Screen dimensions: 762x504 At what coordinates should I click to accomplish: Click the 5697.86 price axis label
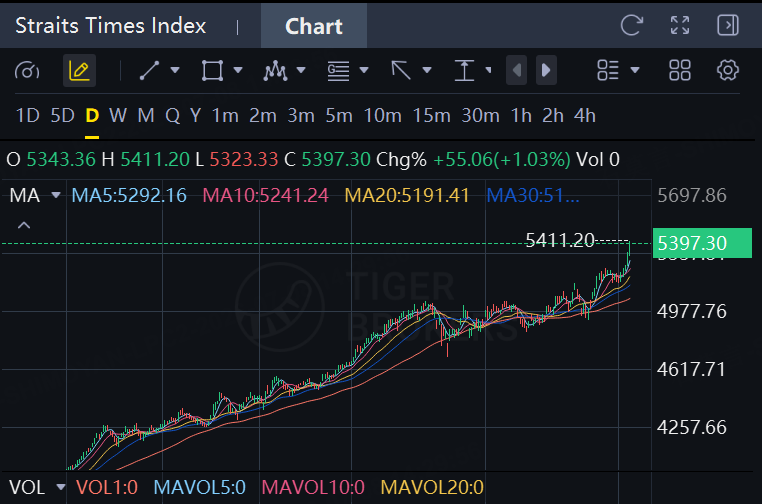[692, 195]
